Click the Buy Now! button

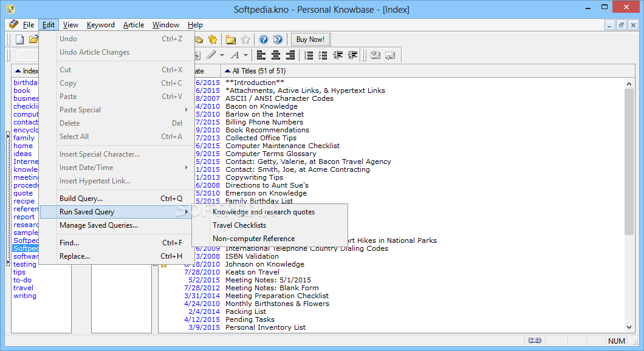click(x=310, y=39)
